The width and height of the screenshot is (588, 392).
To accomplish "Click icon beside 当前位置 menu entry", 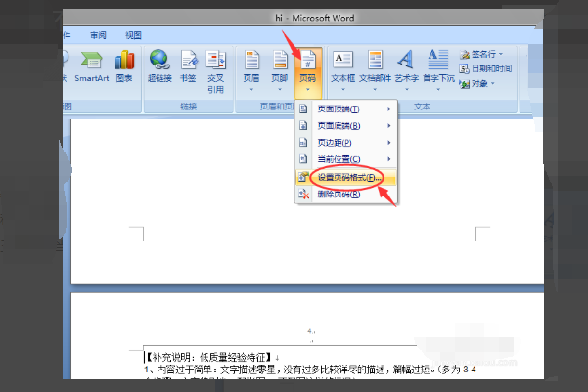I will (303, 159).
